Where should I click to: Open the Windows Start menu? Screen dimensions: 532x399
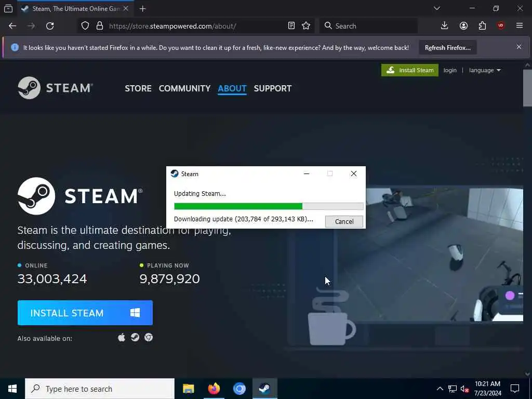click(x=12, y=389)
